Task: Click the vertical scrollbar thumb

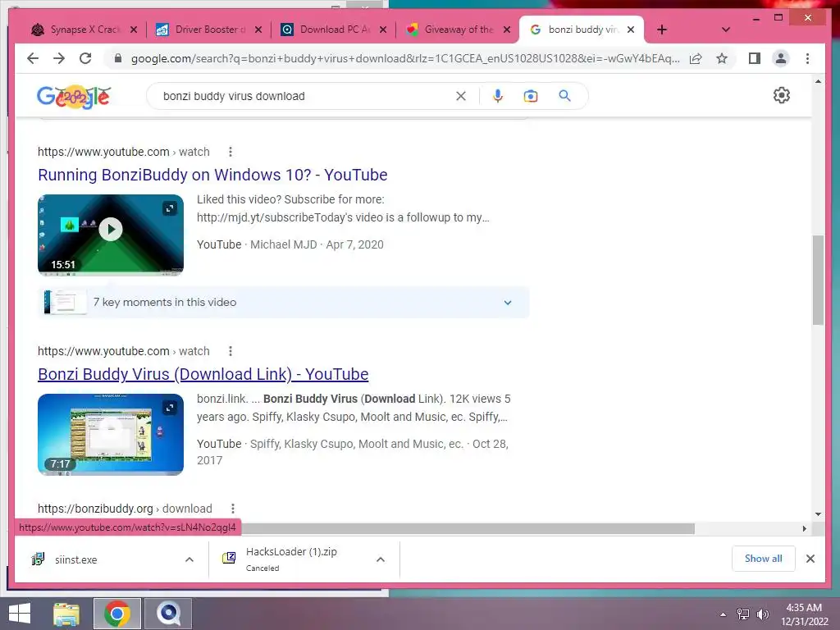Action: coord(818,281)
